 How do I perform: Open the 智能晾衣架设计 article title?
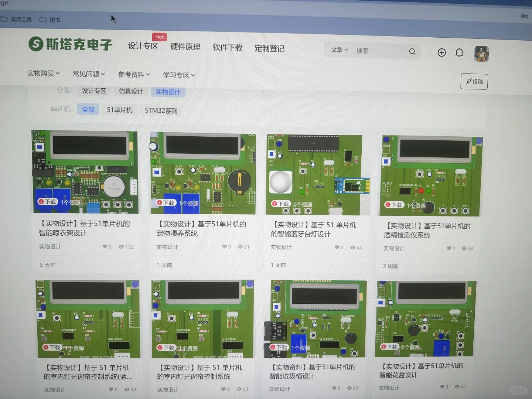(x=85, y=228)
